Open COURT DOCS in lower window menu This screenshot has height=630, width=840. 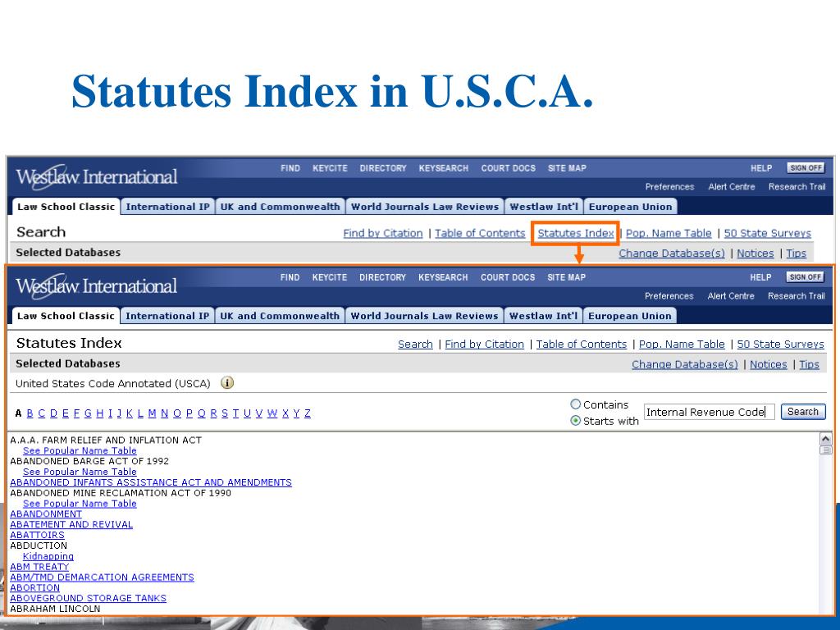pos(507,277)
